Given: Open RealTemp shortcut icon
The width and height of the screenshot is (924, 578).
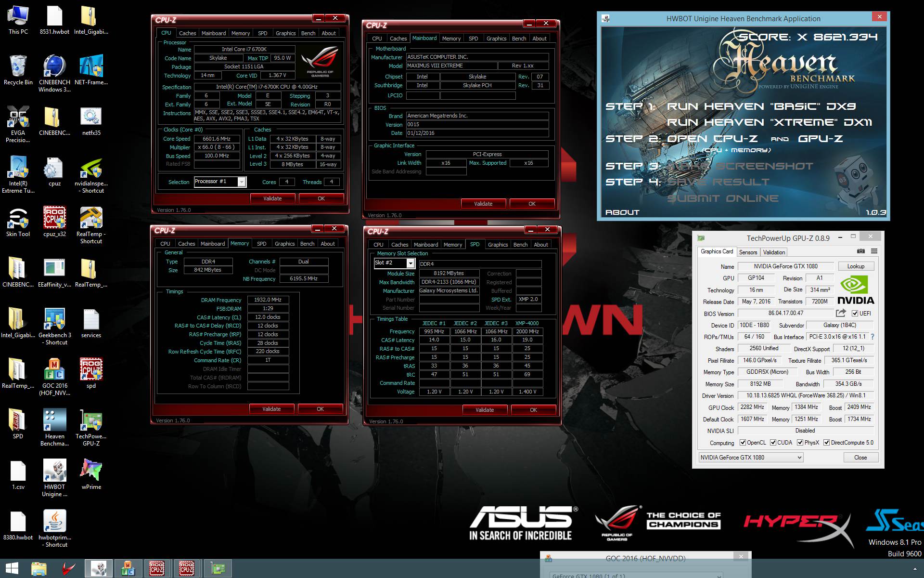Looking at the screenshot, I should 91,225.
